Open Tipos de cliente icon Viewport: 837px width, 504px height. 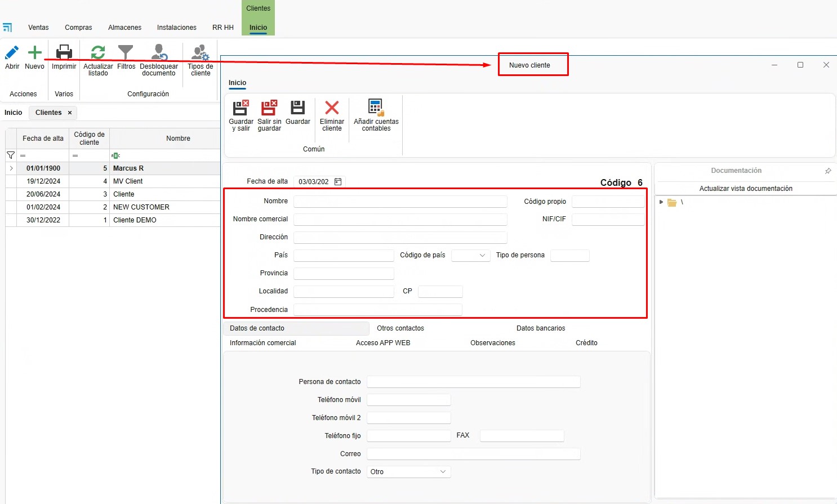201,52
